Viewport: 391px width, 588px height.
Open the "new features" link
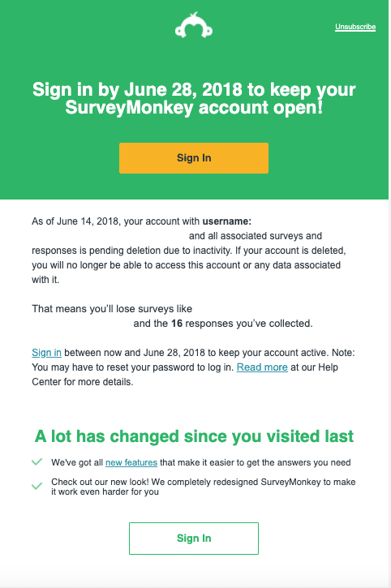coord(131,462)
